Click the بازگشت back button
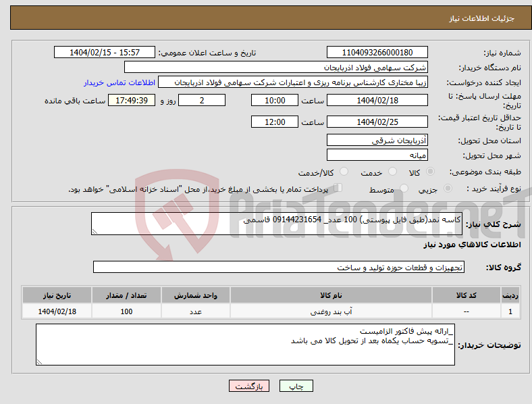 click(x=249, y=386)
